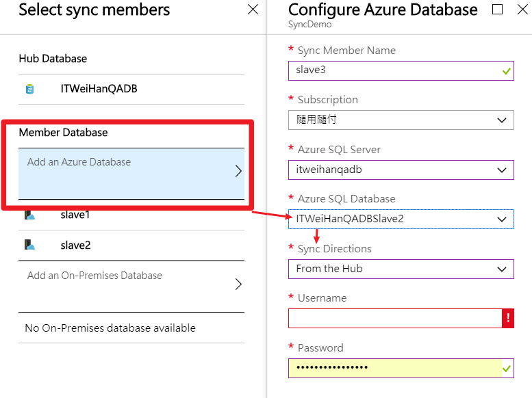532x398 pixels.
Task: Click the chevron next to Add an Azure Database
Action: pos(238,171)
